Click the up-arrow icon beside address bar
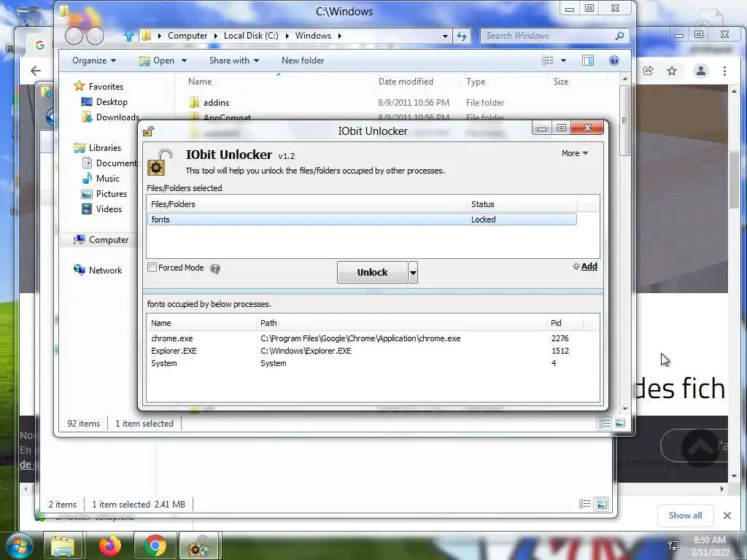 point(128,36)
